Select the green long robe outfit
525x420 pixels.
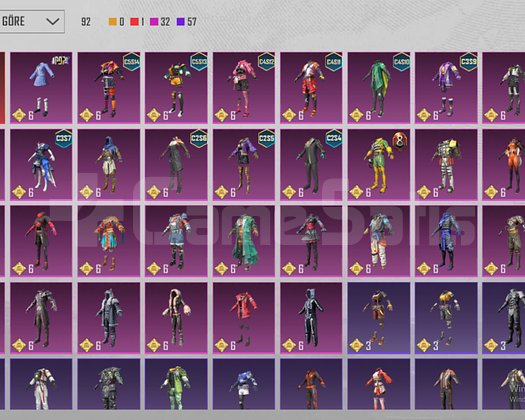click(x=244, y=241)
